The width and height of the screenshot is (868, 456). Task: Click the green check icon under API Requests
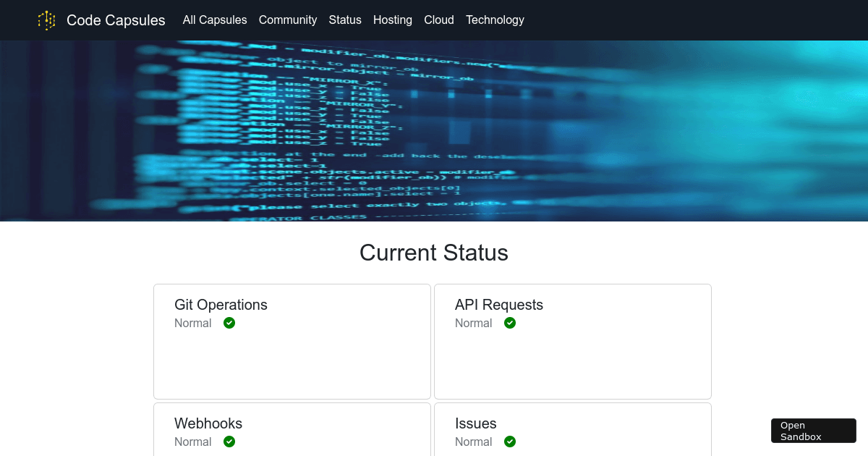tap(510, 323)
